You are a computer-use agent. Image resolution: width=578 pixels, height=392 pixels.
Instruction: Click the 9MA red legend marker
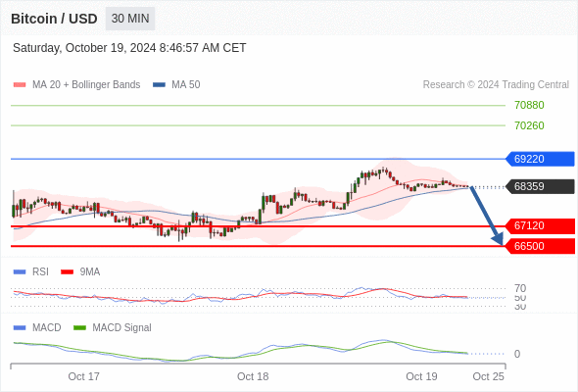point(67,272)
